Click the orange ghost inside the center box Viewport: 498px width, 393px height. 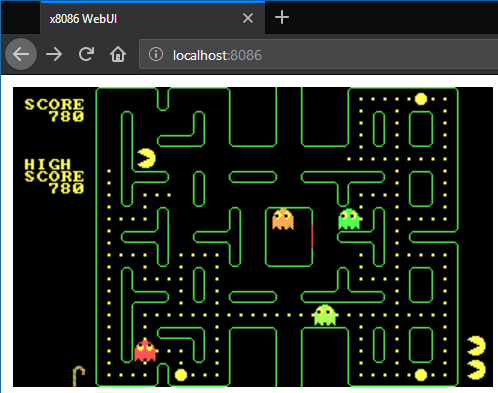[x=283, y=219]
